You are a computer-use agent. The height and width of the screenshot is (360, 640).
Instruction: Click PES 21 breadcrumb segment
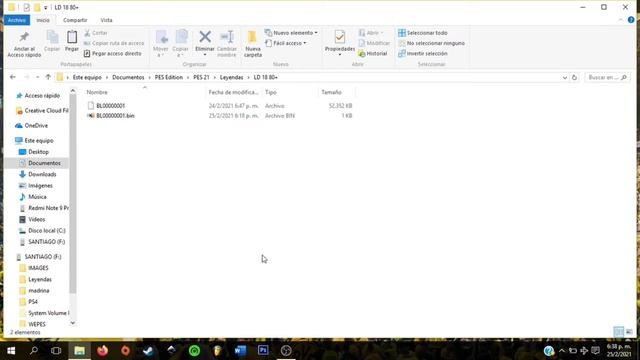point(201,77)
